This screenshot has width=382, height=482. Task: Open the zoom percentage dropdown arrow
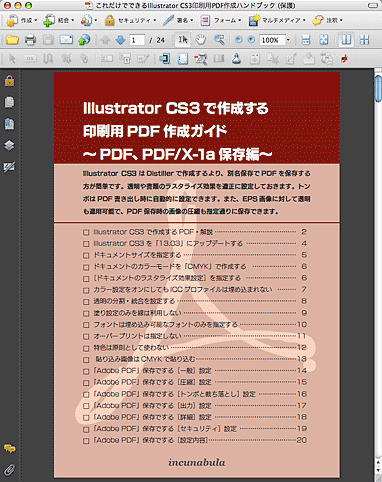288,40
